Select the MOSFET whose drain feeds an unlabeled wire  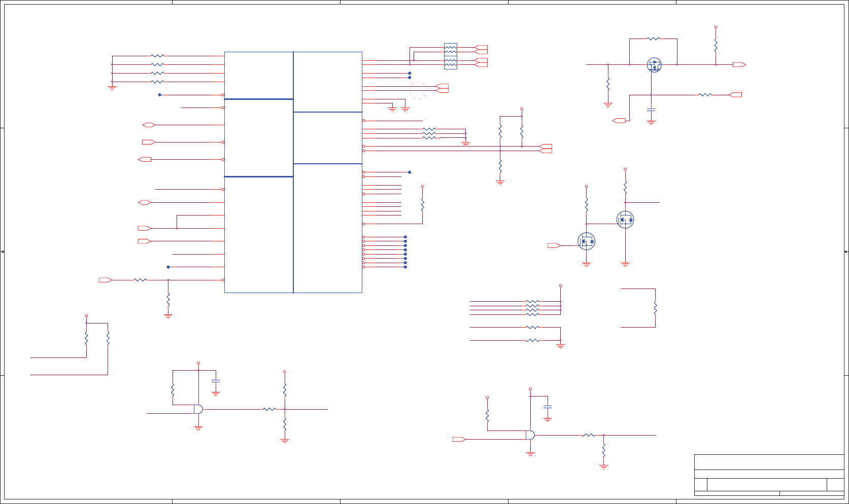tap(625, 220)
